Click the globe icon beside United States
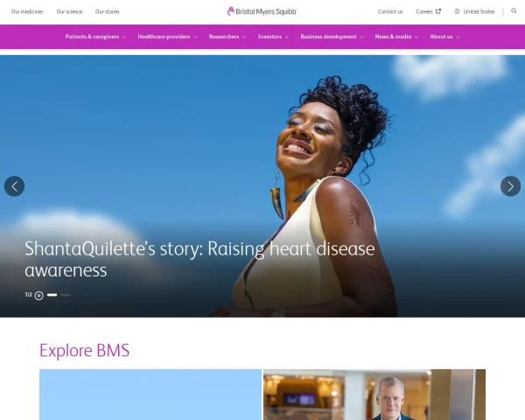Image resolution: width=525 pixels, height=420 pixels. tap(457, 11)
